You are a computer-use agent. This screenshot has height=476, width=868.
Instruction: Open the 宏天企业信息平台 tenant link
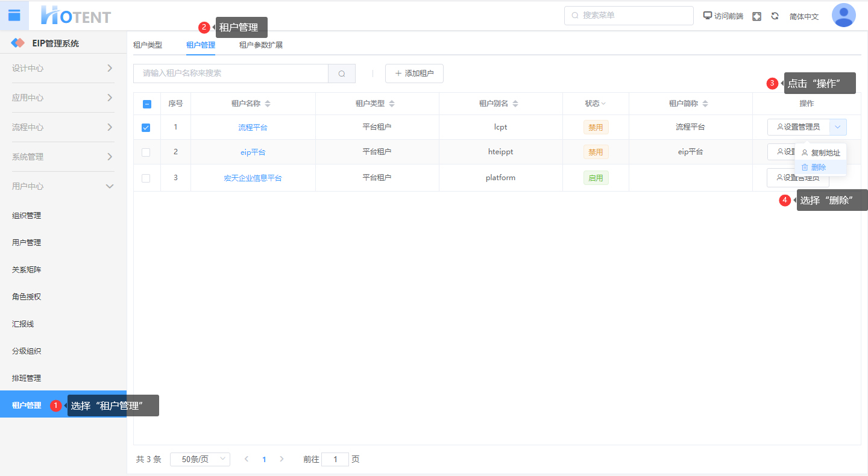pos(253,178)
